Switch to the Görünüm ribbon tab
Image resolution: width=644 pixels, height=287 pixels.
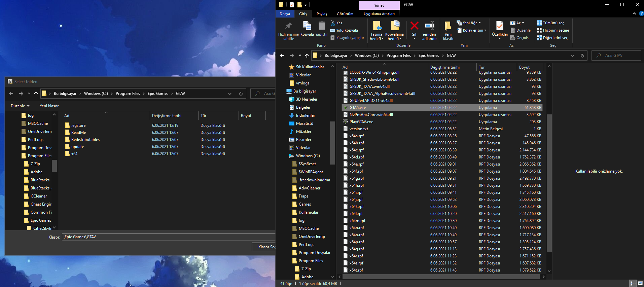click(345, 14)
